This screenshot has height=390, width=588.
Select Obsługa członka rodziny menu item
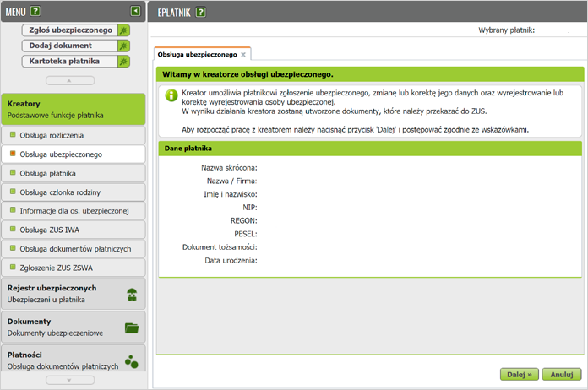click(73, 192)
